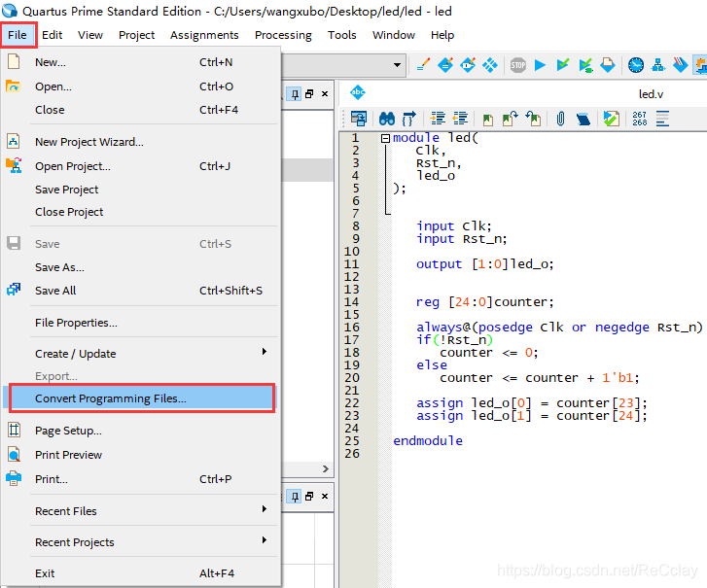Choose Print Preview entry
Viewport: 707px width, 588px height.
coord(141,455)
